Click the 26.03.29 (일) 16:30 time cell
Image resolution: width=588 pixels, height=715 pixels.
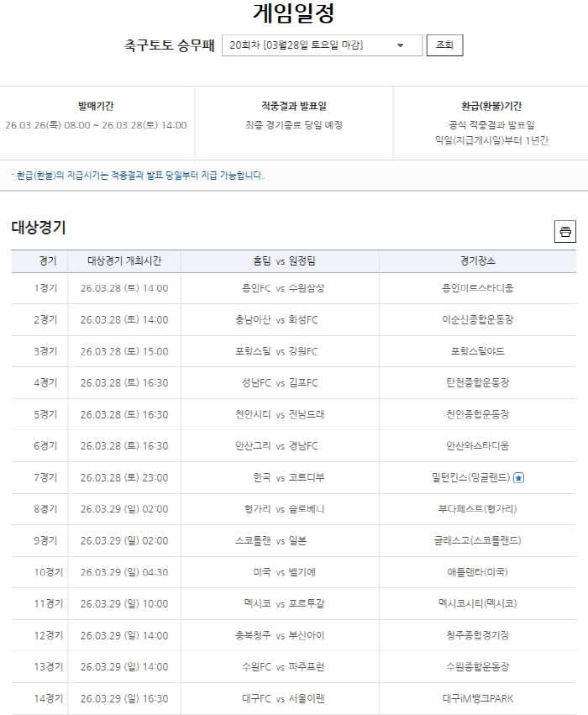124,698
